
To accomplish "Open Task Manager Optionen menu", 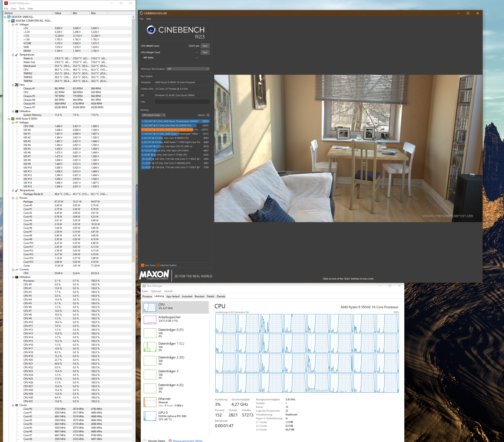I will pyautogui.click(x=156, y=291).
